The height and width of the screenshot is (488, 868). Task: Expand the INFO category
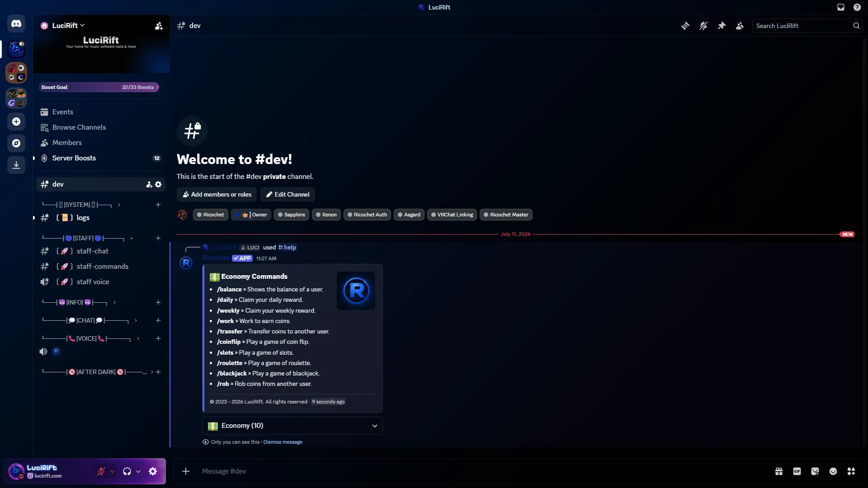click(79, 302)
